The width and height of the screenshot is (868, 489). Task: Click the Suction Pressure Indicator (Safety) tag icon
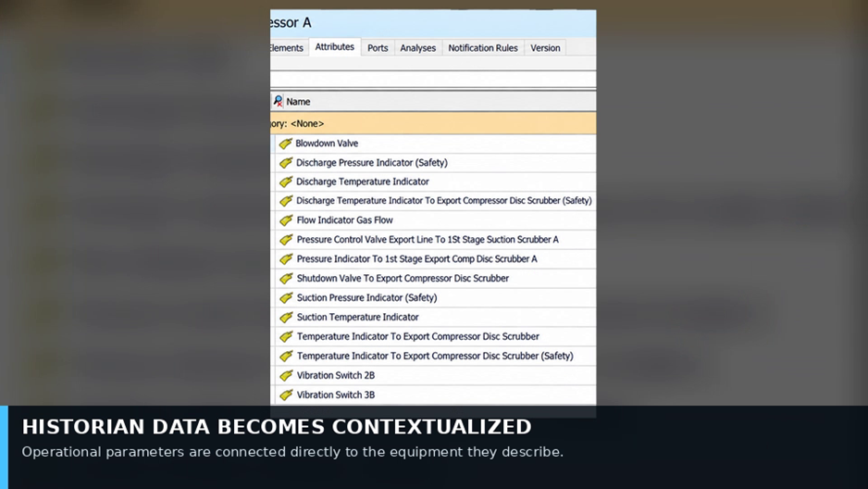point(286,298)
